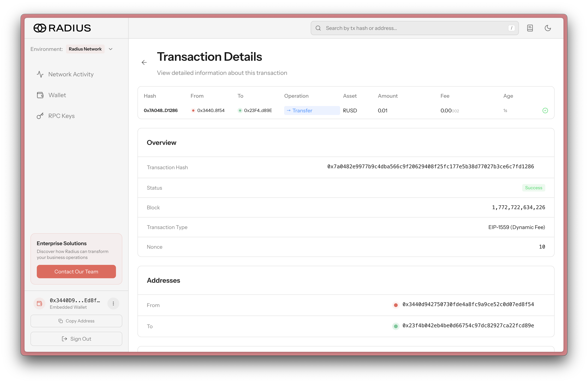Toggle dark mode moon icon

coord(548,28)
